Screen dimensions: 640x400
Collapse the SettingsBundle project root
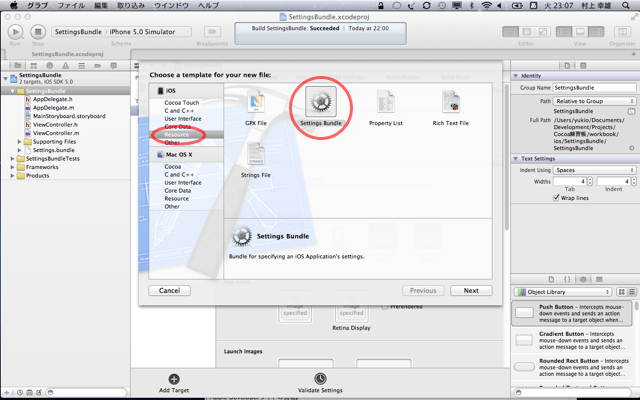(x=5, y=78)
